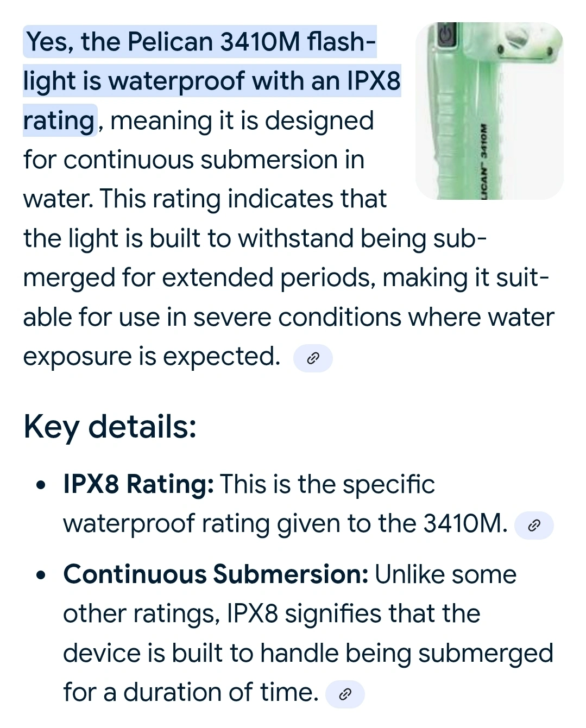Tap the highlighted word "rating"
Image resolution: width=586 pixels, height=728 pixels.
pyautogui.click(x=59, y=121)
